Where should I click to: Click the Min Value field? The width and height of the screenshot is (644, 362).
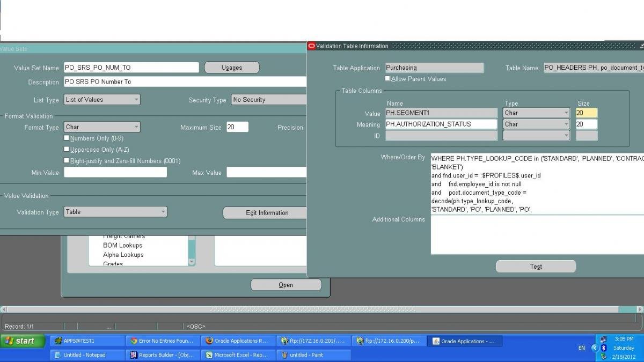(x=115, y=172)
